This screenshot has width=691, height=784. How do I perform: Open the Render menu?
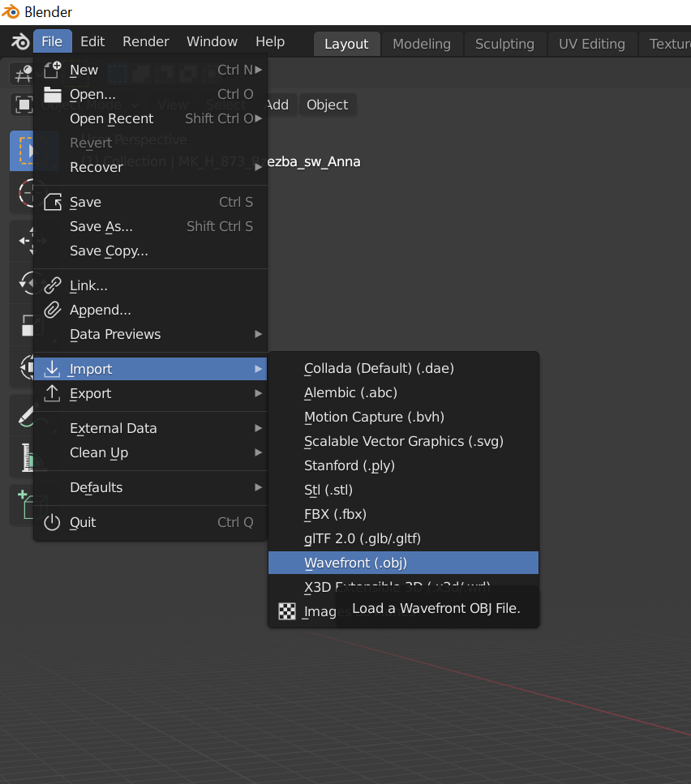pos(146,41)
